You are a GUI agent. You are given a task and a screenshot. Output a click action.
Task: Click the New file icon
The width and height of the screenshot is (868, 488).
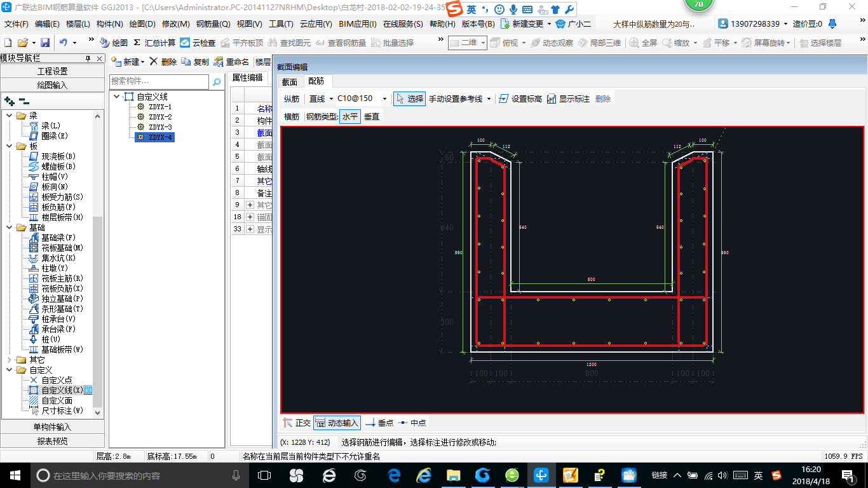[x=8, y=43]
